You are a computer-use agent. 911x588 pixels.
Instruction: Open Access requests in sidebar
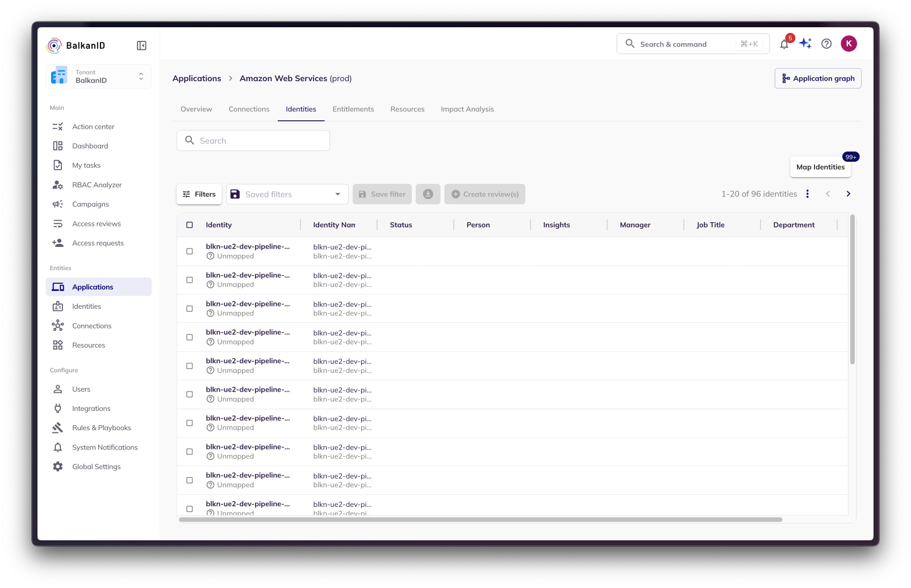[x=98, y=243]
